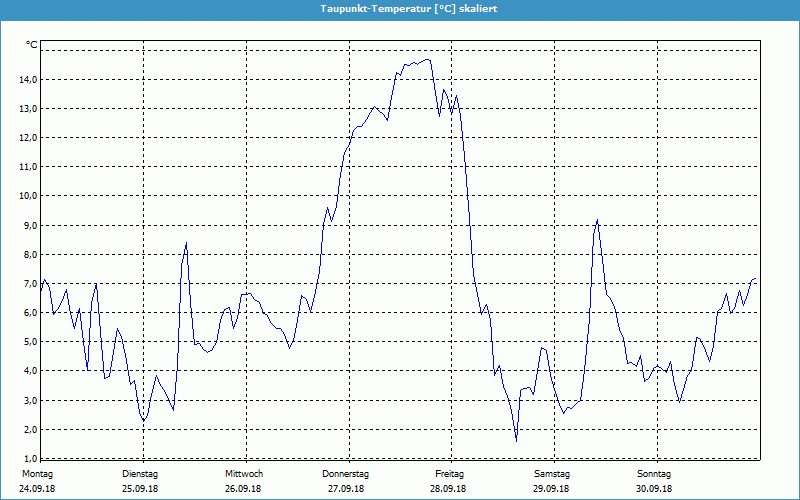Click the 25.09.18 date label
This screenshot has width=800, height=500.
140,489
